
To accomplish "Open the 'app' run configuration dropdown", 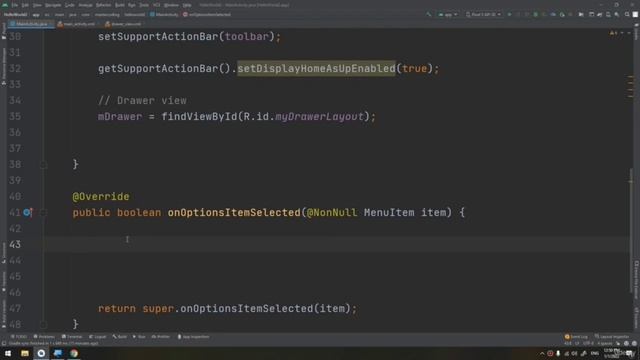I will 447,14.
